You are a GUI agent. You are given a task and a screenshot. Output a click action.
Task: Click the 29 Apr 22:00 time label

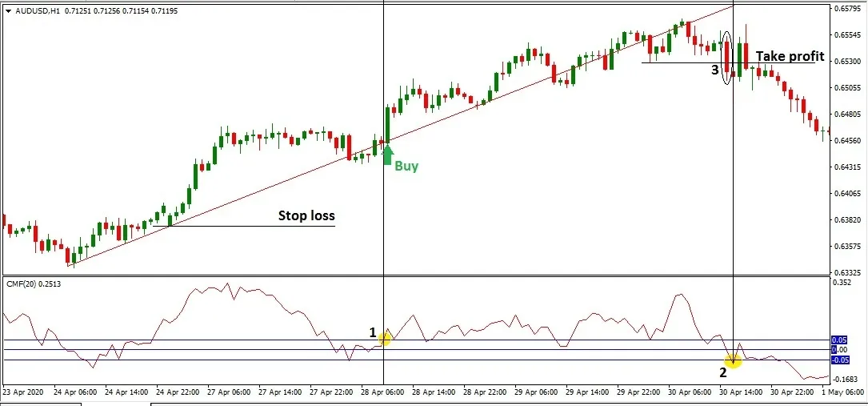[639, 392]
